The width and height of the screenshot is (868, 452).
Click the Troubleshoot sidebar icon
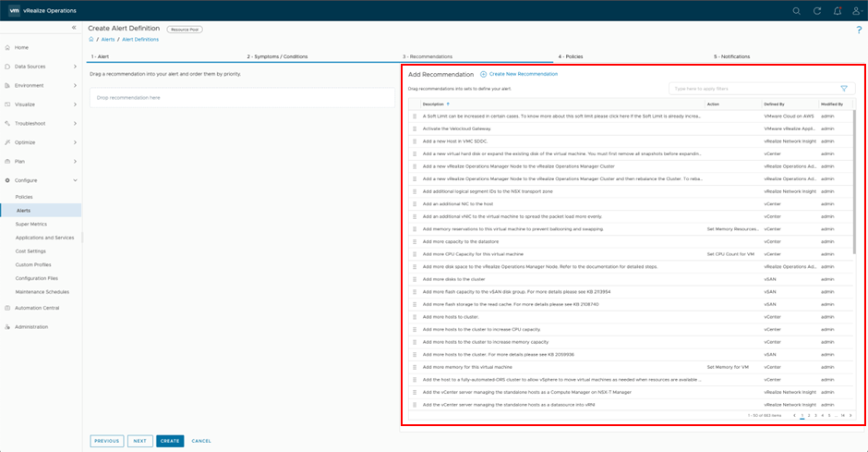click(x=7, y=124)
